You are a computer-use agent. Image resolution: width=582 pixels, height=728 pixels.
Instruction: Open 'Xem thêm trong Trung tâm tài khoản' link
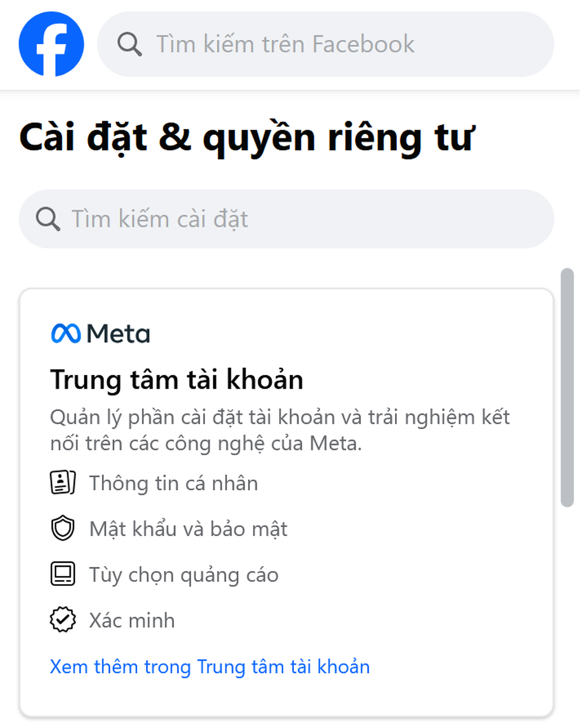tap(210, 667)
